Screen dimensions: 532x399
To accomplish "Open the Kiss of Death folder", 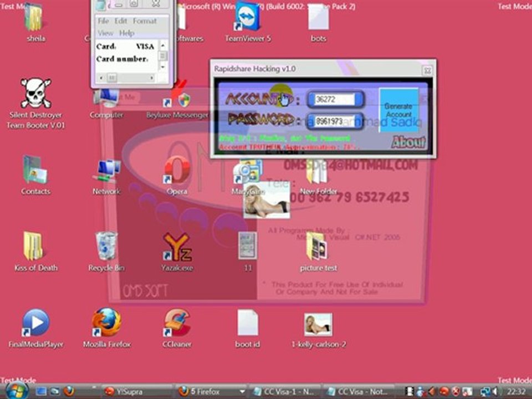I will [35, 251].
